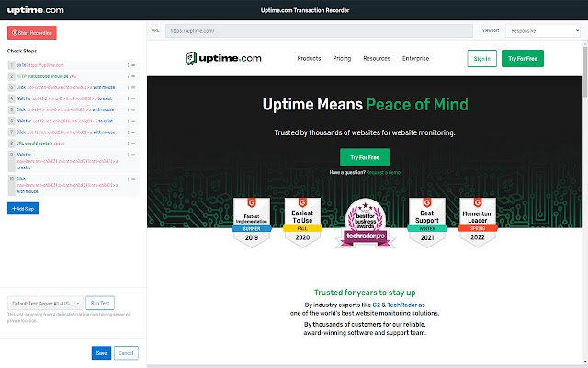
Task: Click the drag handle on step 4
Action: pos(133,98)
